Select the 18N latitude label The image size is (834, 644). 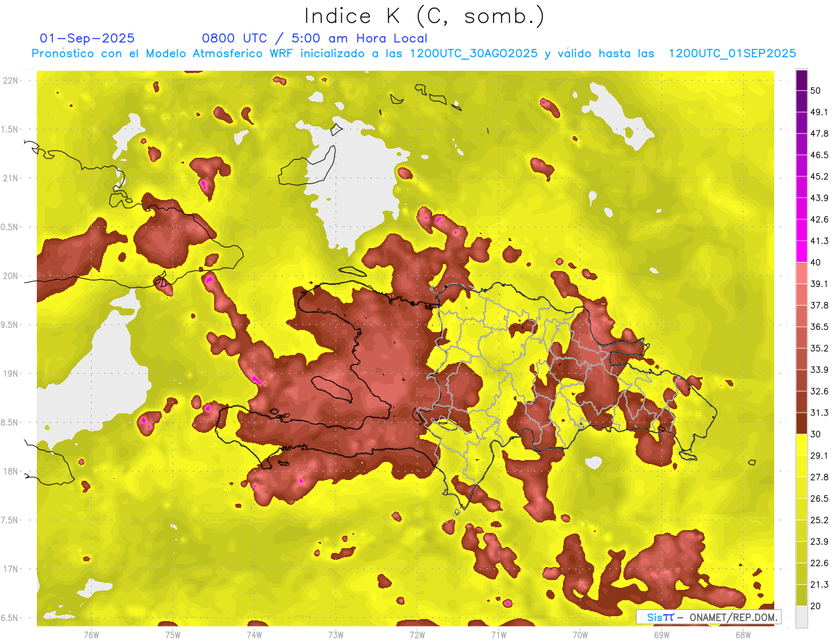[11, 471]
